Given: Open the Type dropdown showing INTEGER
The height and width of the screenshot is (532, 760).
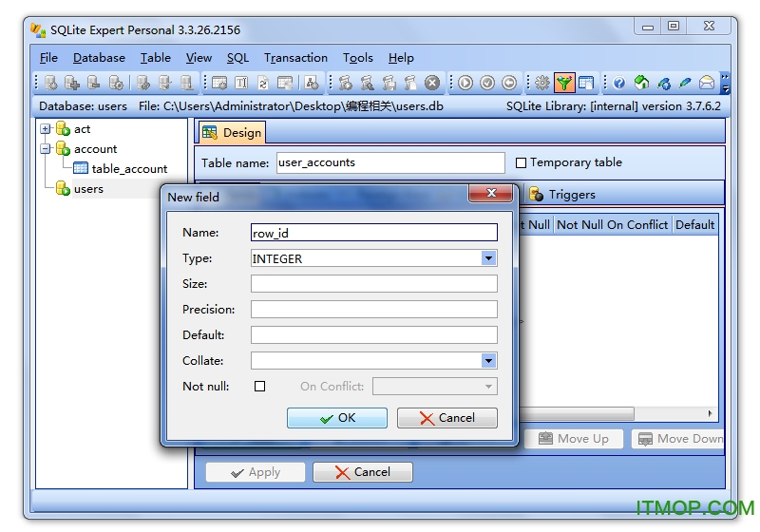Looking at the screenshot, I should [x=488, y=258].
